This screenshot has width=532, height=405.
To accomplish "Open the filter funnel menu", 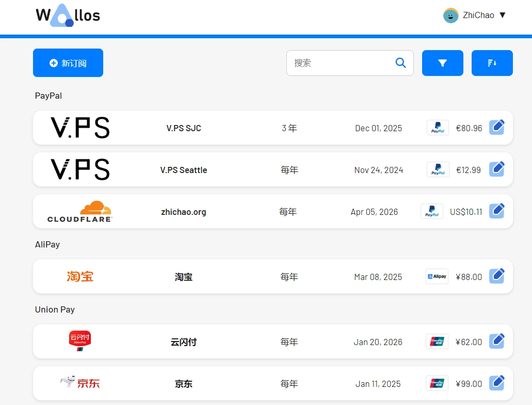I will click(x=442, y=63).
